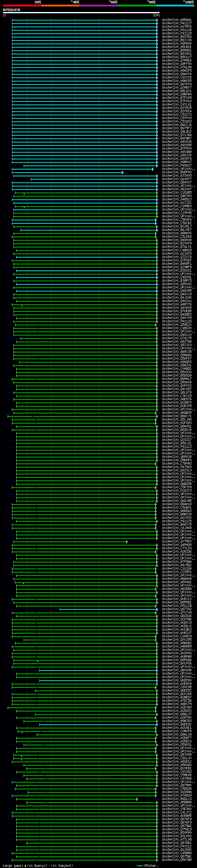
Task: Select hit label UniRef100_O48513
Action: (x=176, y=200)
